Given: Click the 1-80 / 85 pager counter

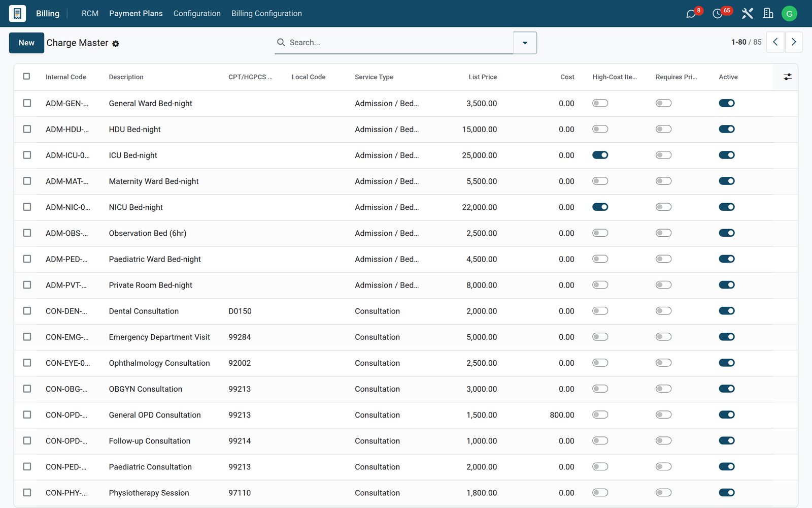Looking at the screenshot, I should (746, 42).
